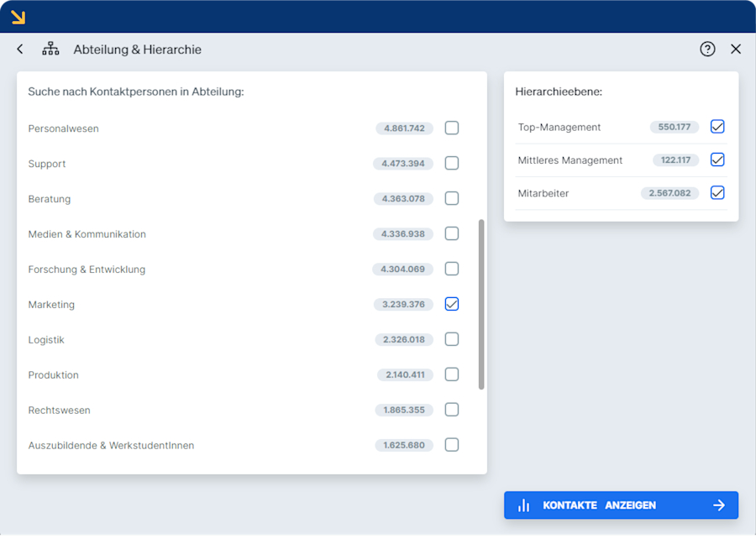Uncheck the Marketing department checkbox
756x539 pixels.
click(x=452, y=304)
